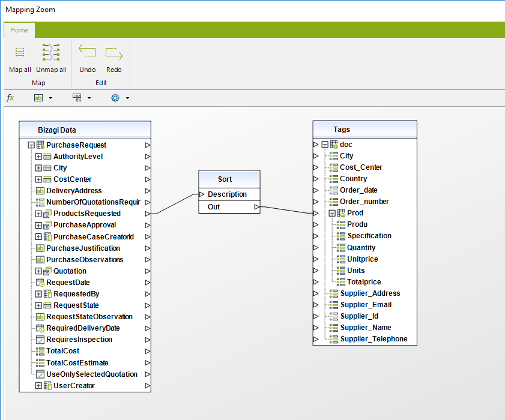Select the RequestDate attribute
The image size is (505, 420).
tap(68, 282)
